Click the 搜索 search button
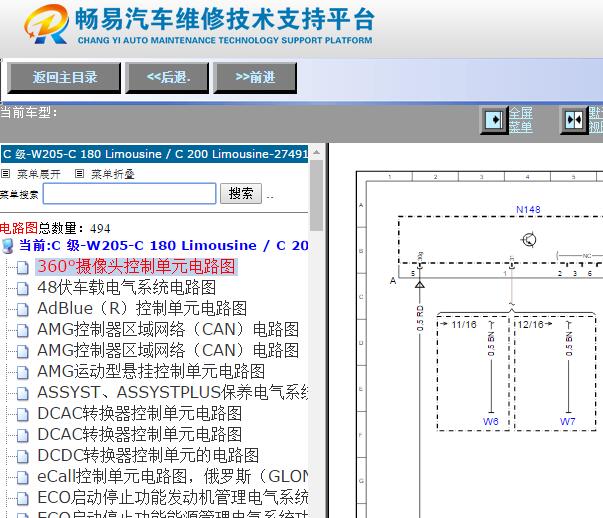This screenshot has width=603, height=518. 241,193
